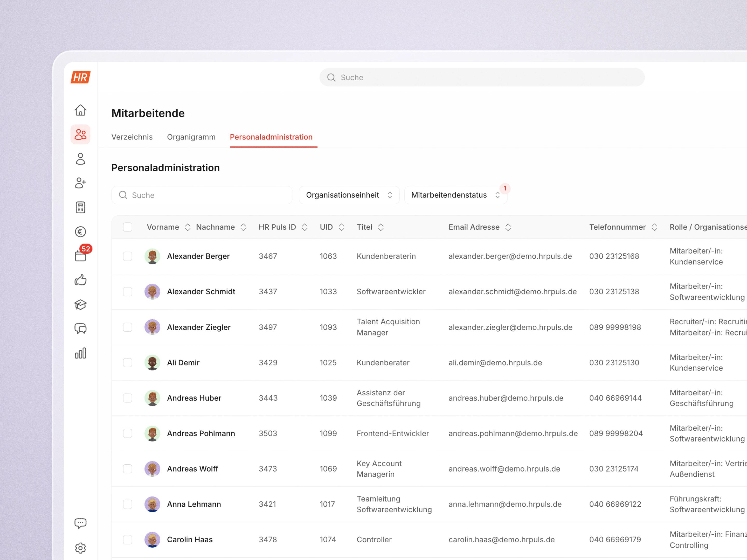Switch to the Organigramm tab
The width and height of the screenshot is (747, 560).
tap(191, 137)
